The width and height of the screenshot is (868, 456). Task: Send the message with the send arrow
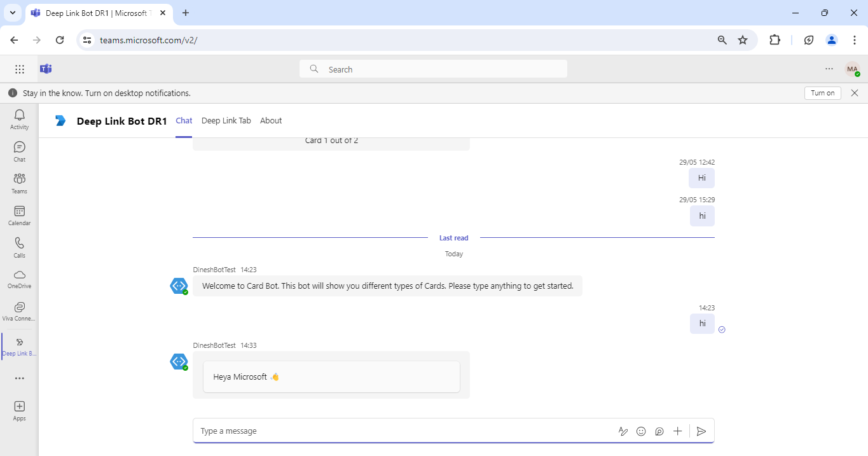701,431
